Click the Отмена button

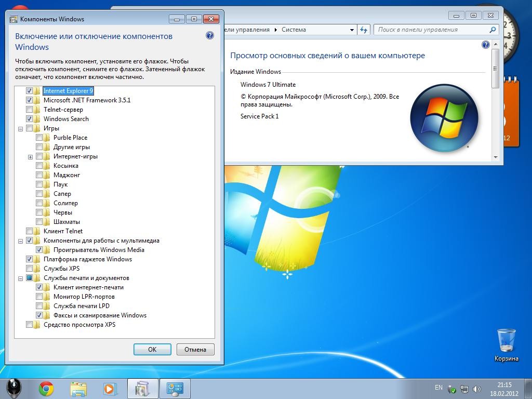coord(195,350)
